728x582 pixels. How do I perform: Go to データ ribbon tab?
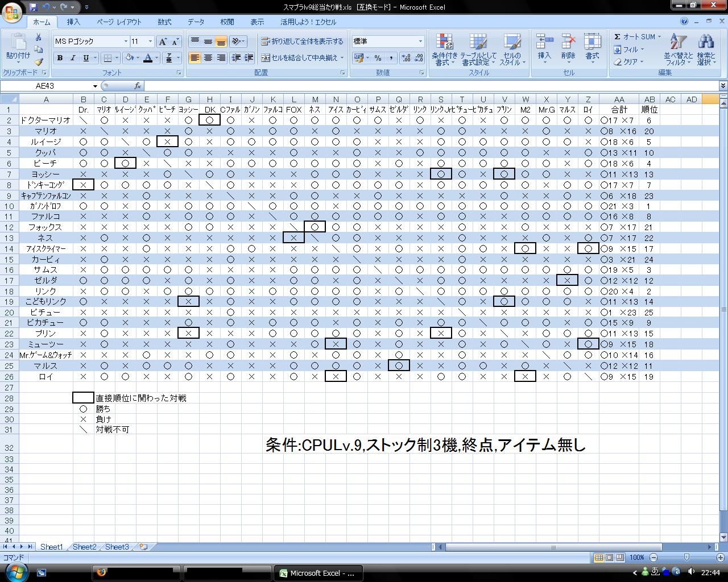coord(196,22)
